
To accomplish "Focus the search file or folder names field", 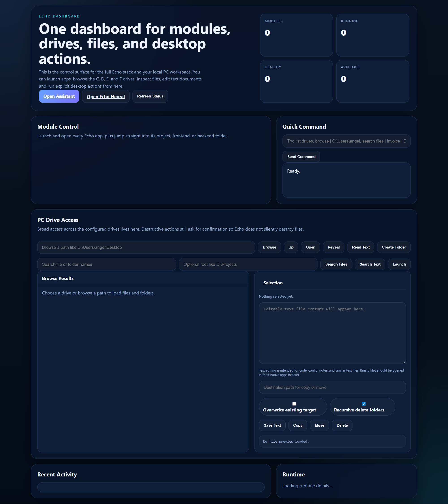I will (106, 264).
